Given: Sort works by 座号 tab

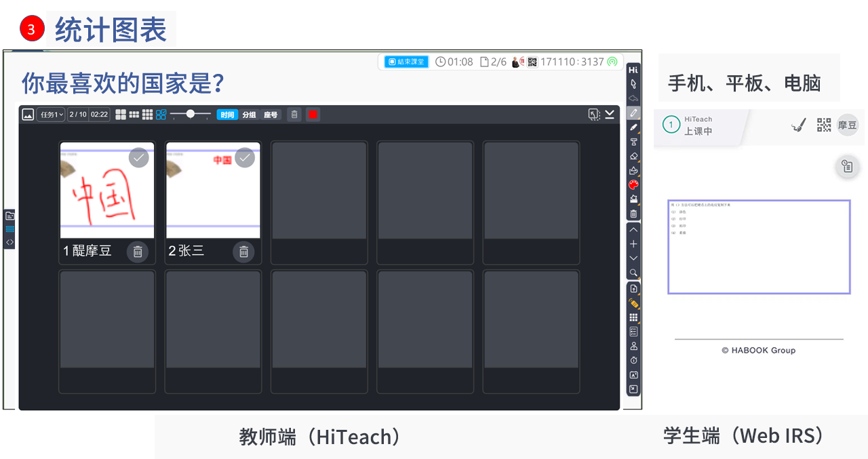Looking at the screenshot, I should [x=271, y=115].
